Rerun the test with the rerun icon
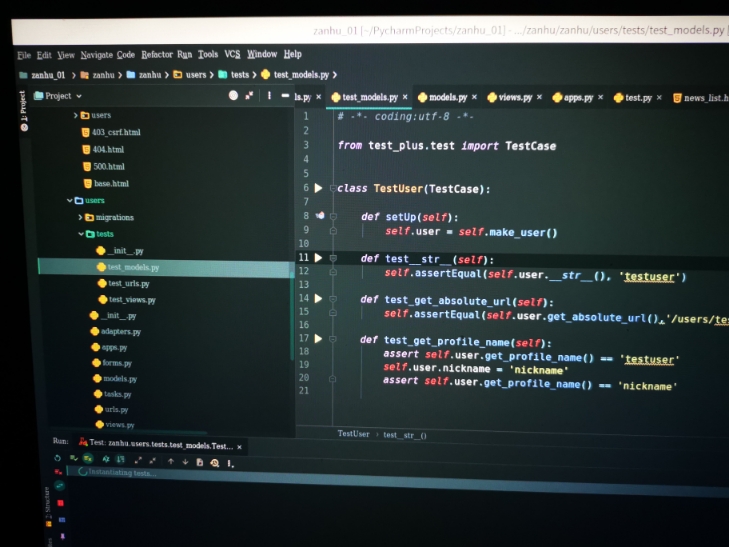 [57, 458]
